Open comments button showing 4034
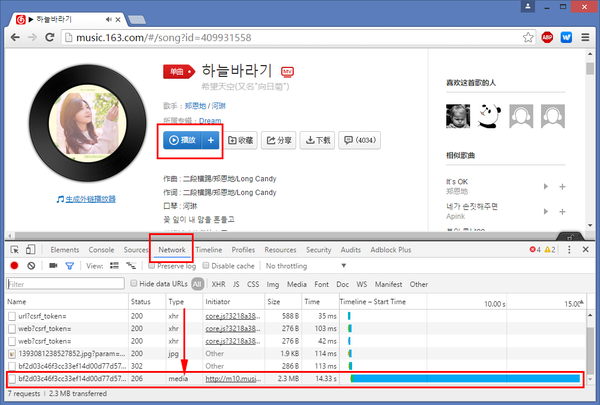Screen dimensions: 600x405 point(359,140)
